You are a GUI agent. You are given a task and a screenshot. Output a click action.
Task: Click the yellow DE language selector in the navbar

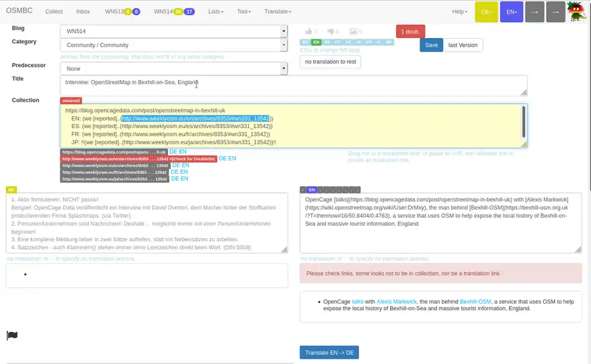[486, 12]
